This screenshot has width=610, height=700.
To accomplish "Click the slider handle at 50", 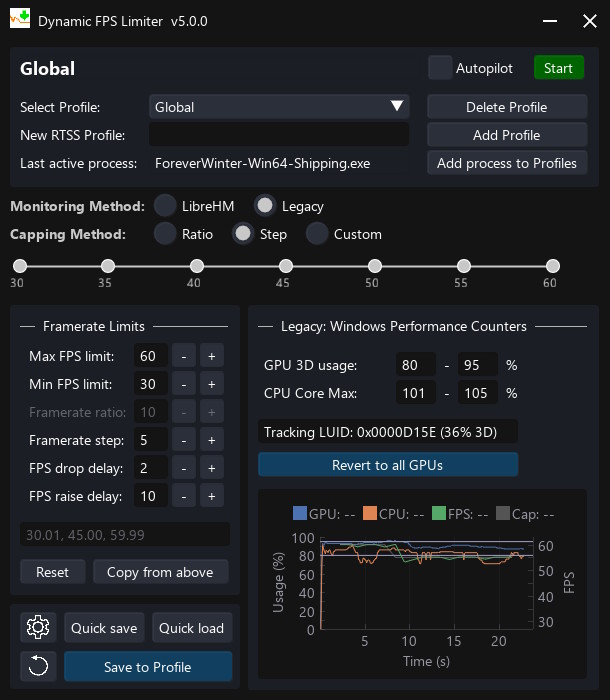I will click(x=375, y=266).
